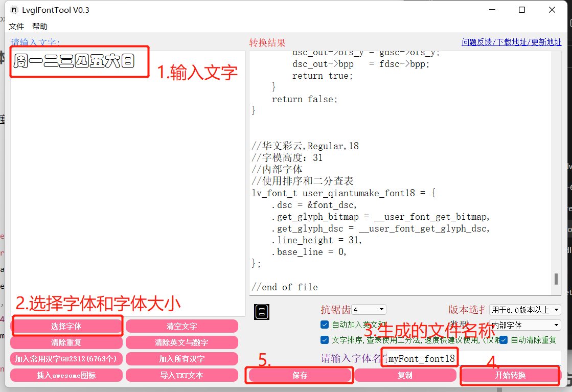Import TXT text with 导入TXT文本
The image size is (572, 392).
tap(181, 375)
